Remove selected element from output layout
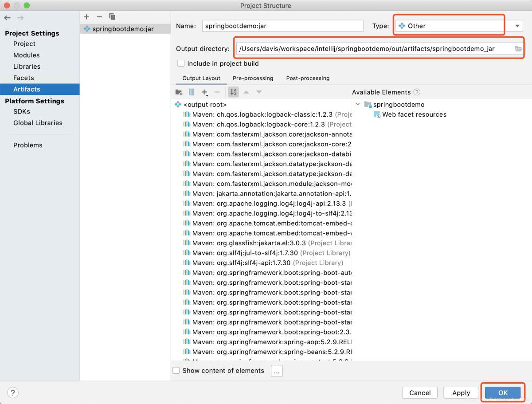Image resolution: width=532 pixels, height=404 pixels. click(217, 92)
